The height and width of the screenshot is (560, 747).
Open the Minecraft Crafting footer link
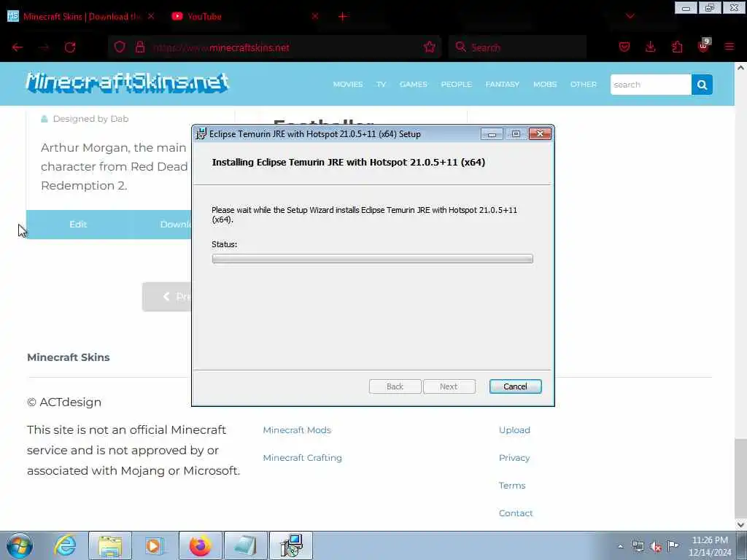302,458
